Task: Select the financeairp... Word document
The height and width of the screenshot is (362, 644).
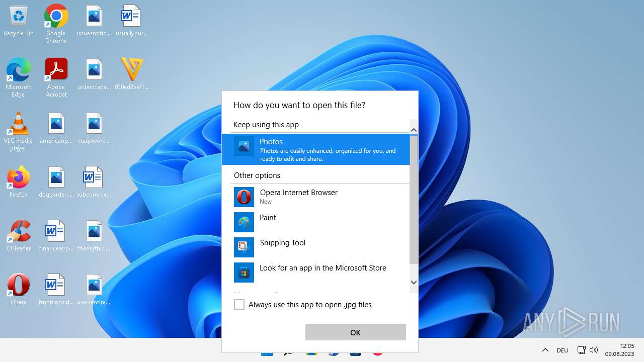Action: tap(56, 235)
